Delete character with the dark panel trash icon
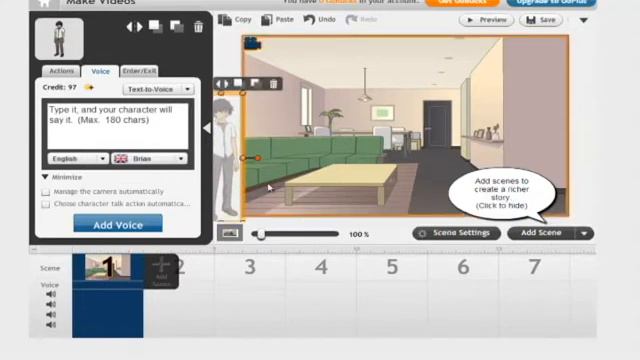Screen dimensions: 640x360 pyautogui.click(x=198, y=27)
